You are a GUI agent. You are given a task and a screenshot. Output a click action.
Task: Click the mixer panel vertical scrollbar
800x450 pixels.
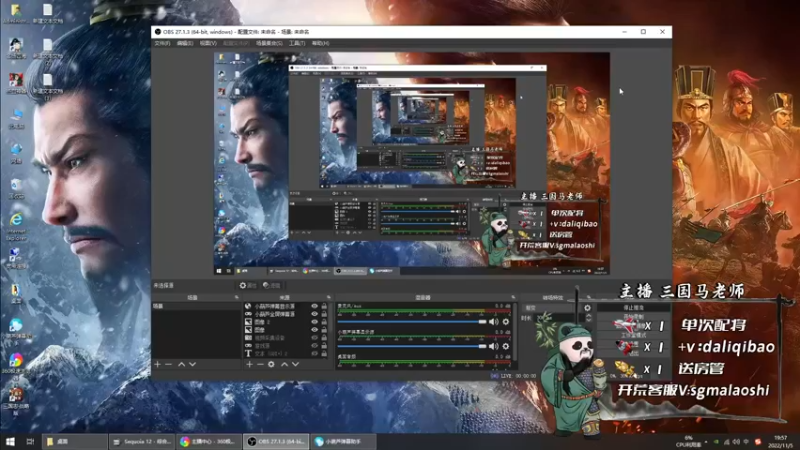(514, 334)
